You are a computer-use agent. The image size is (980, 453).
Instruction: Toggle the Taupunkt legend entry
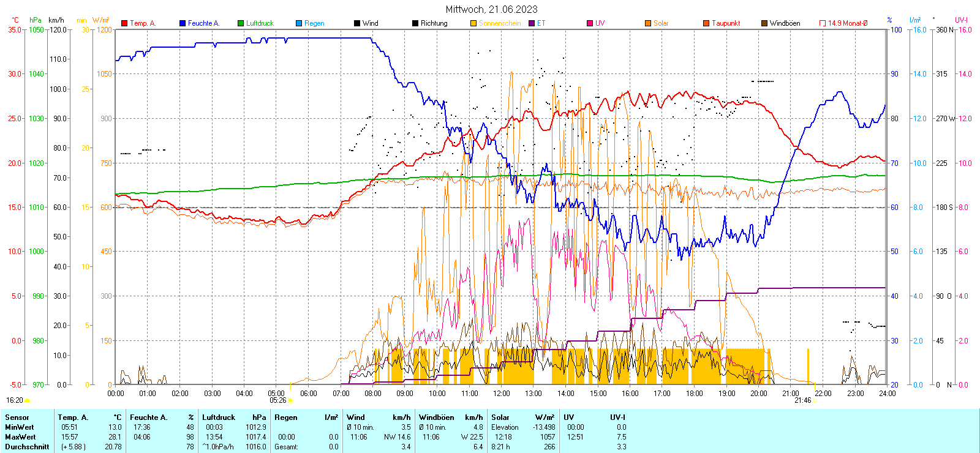coord(725,23)
